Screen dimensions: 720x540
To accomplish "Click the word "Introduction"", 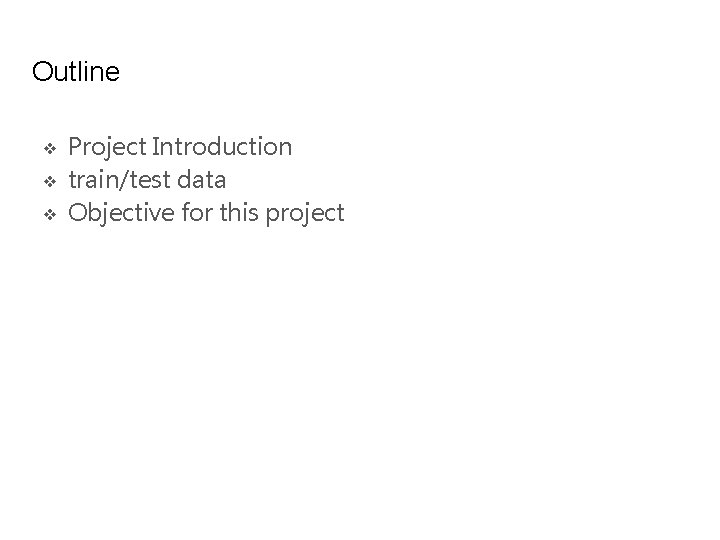I will (222, 148).
